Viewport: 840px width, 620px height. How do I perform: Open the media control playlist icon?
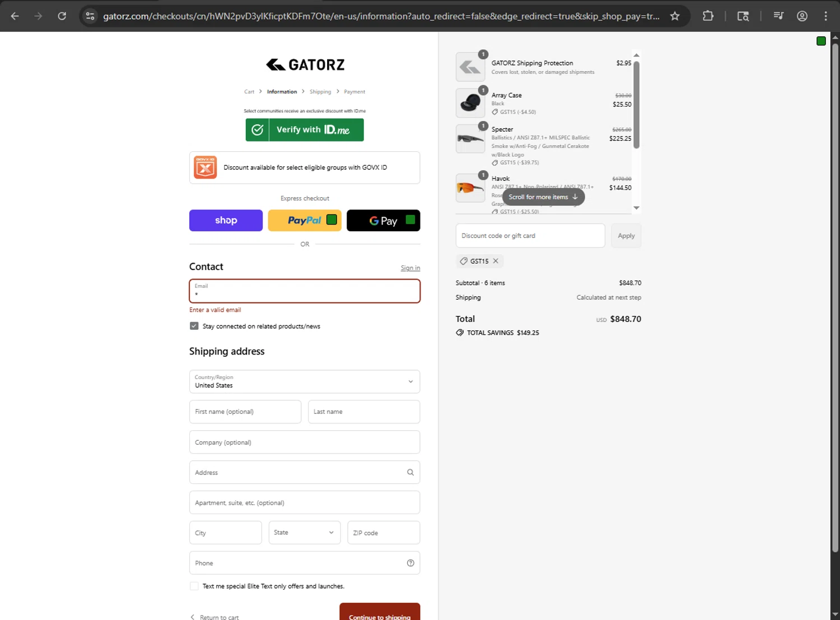tap(778, 16)
